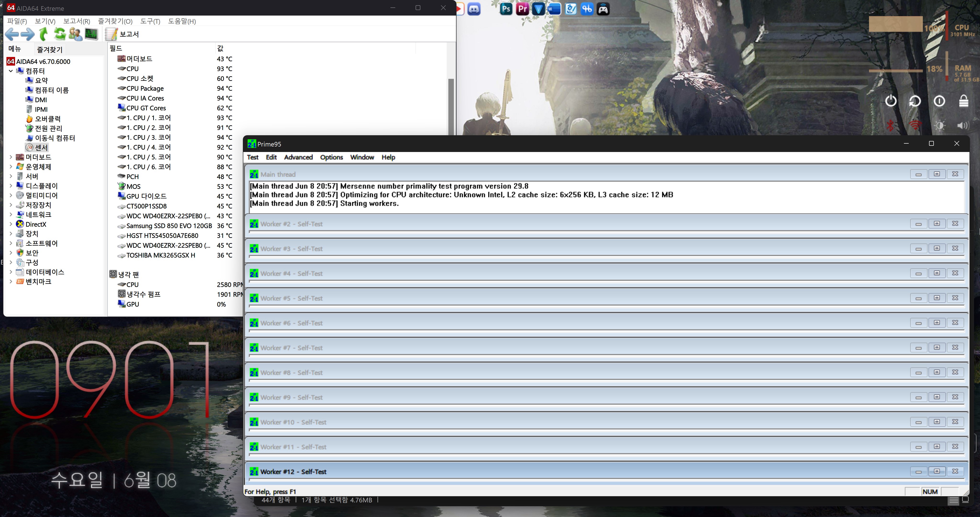Open the Options menu in Prime95
980x517 pixels.
tap(331, 157)
